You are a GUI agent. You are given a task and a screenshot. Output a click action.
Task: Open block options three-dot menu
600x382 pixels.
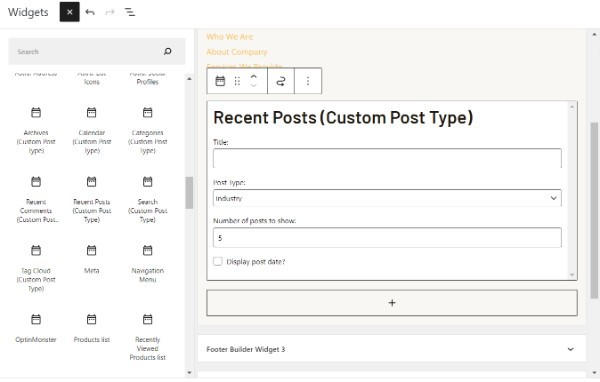point(308,81)
